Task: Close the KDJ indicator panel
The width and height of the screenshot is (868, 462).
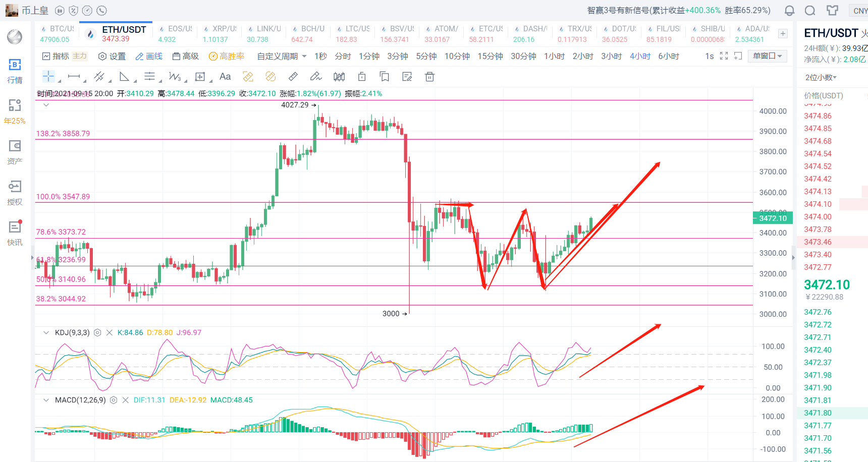Action: 110,332
